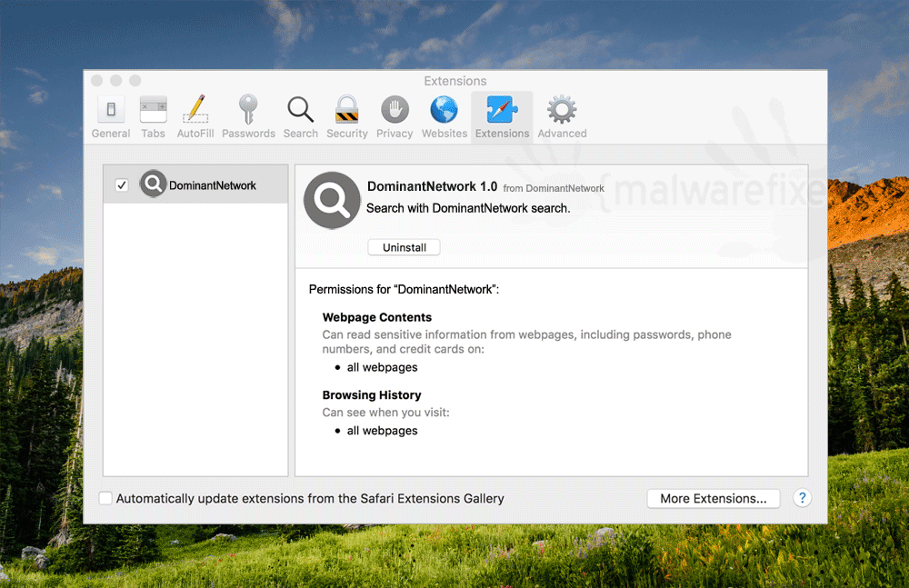
Task: Open the Privacy preferences pane
Action: click(x=395, y=117)
